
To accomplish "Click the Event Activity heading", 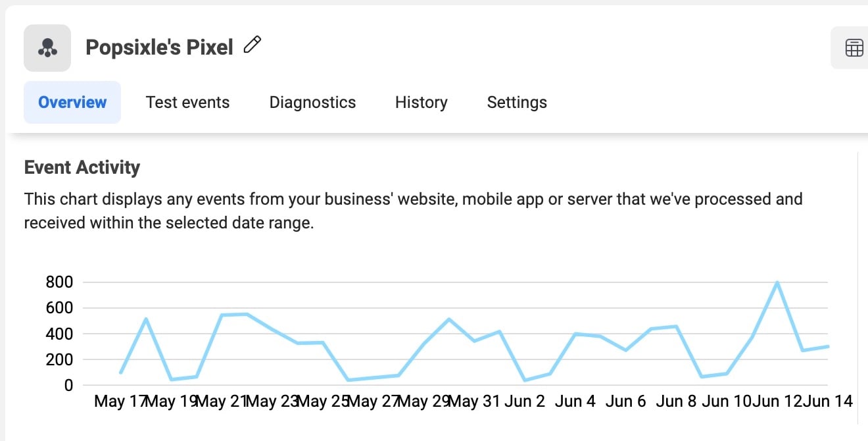I will (82, 167).
